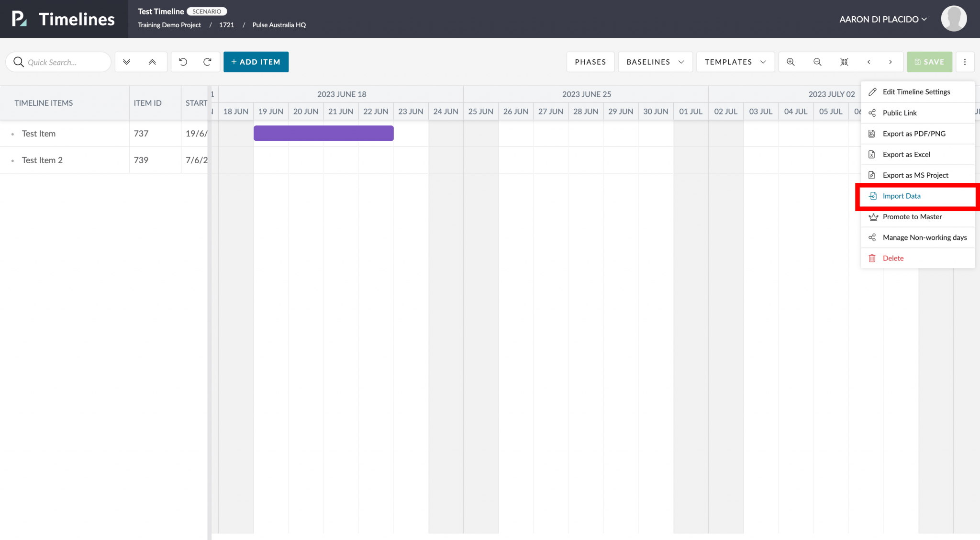Click the Redo icon
980x540 pixels.
pos(207,62)
